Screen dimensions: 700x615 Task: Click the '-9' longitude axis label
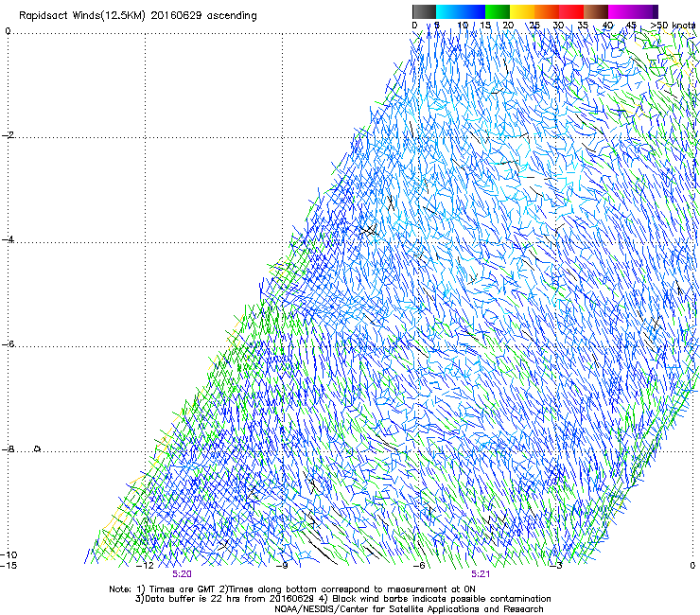(282, 565)
